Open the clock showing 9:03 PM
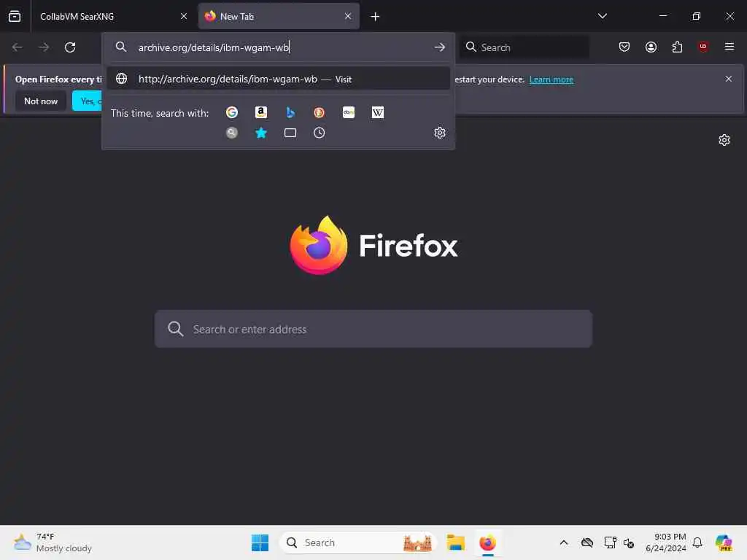 pos(665,542)
